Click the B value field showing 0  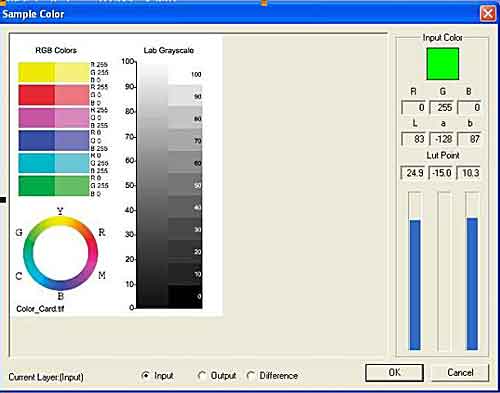[469, 107]
